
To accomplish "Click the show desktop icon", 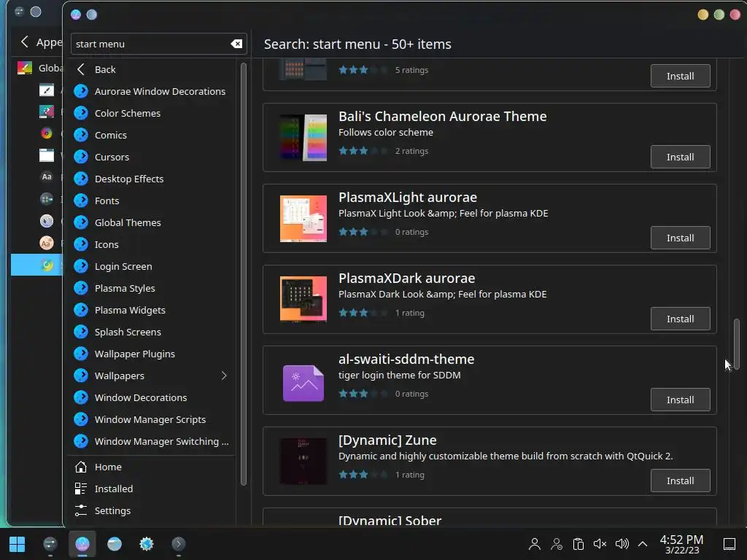I will [729, 544].
